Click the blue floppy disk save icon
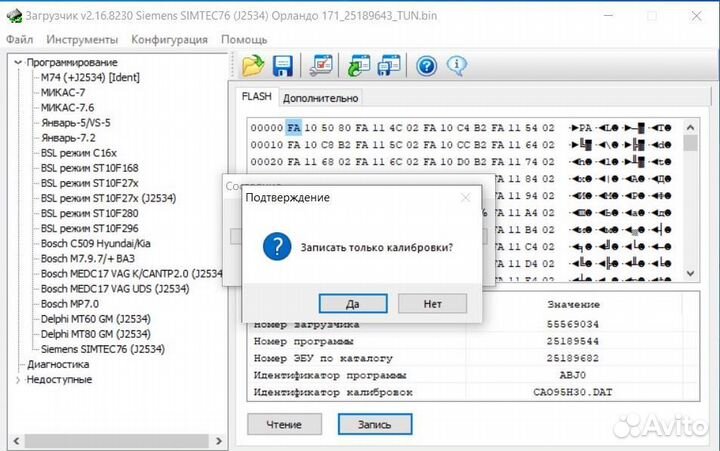The image size is (720, 451). pyautogui.click(x=283, y=67)
